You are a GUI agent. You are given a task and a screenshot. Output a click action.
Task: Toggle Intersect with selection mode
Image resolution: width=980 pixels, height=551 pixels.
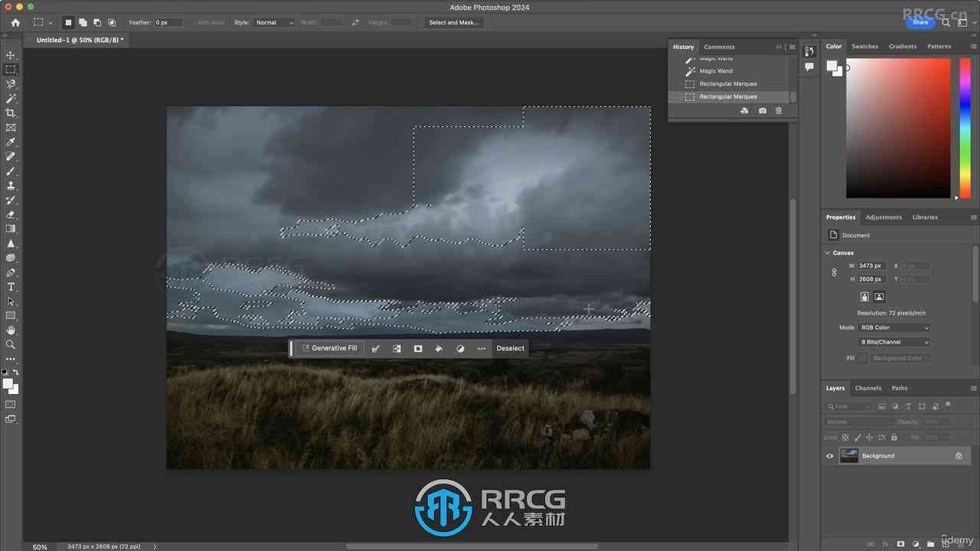tap(112, 23)
